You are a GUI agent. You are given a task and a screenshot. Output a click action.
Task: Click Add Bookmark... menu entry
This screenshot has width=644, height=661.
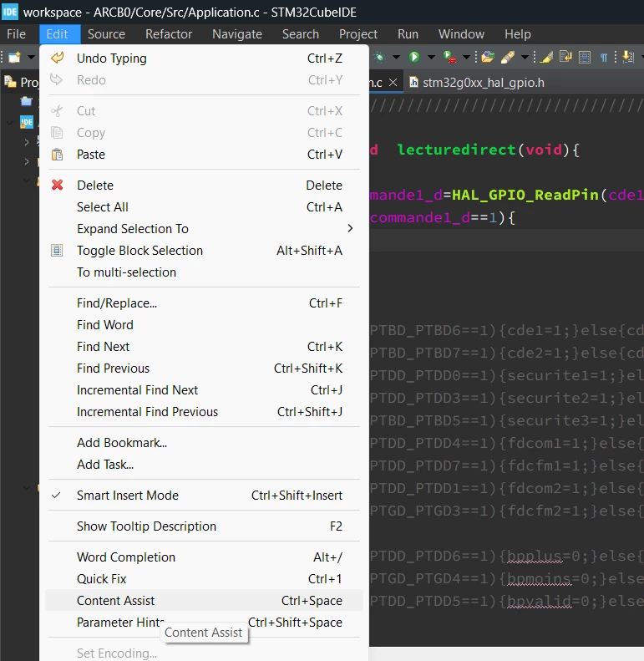(204, 443)
